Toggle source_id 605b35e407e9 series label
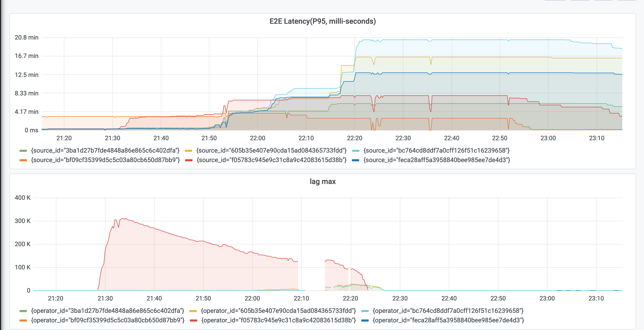This screenshot has height=330, width=644. click(271, 151)
